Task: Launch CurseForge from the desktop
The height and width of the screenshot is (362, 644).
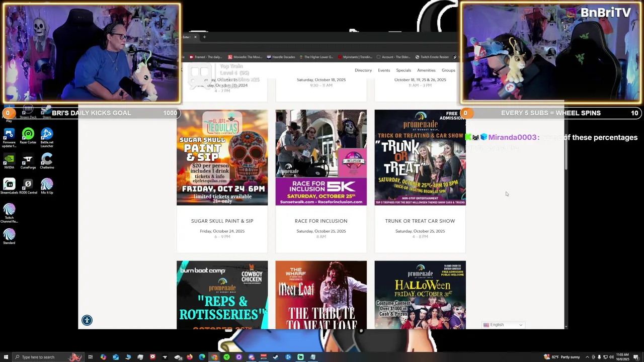Action: (28, 161)
